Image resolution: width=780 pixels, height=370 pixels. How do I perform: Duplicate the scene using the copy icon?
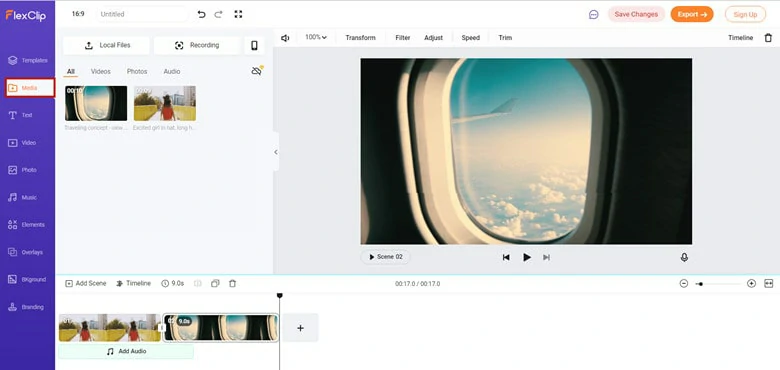[215, 283]
